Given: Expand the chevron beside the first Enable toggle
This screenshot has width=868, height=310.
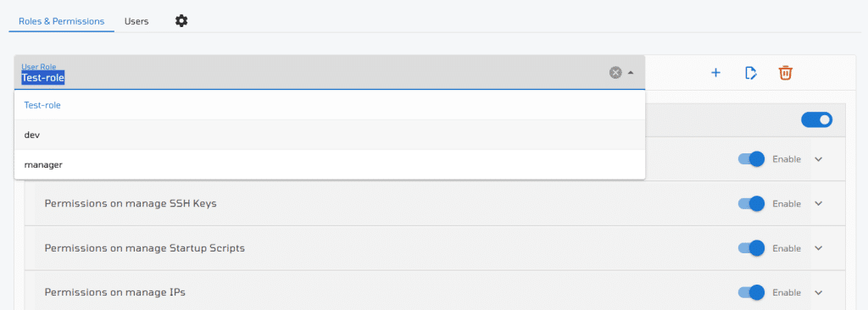Looking at the screenshot, I should click(x=819, y=159).
